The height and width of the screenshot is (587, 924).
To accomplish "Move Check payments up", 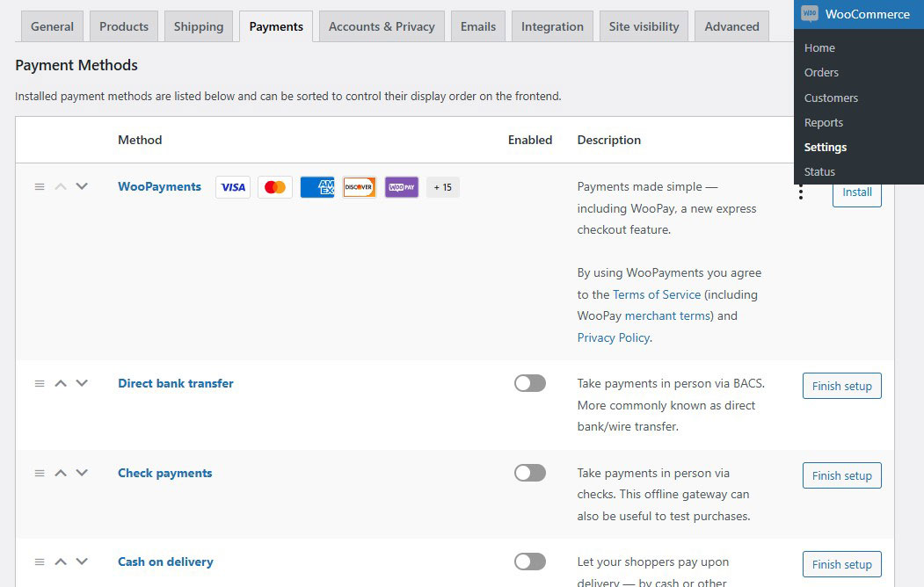I will pyautogui.click(x=61, y=473).
